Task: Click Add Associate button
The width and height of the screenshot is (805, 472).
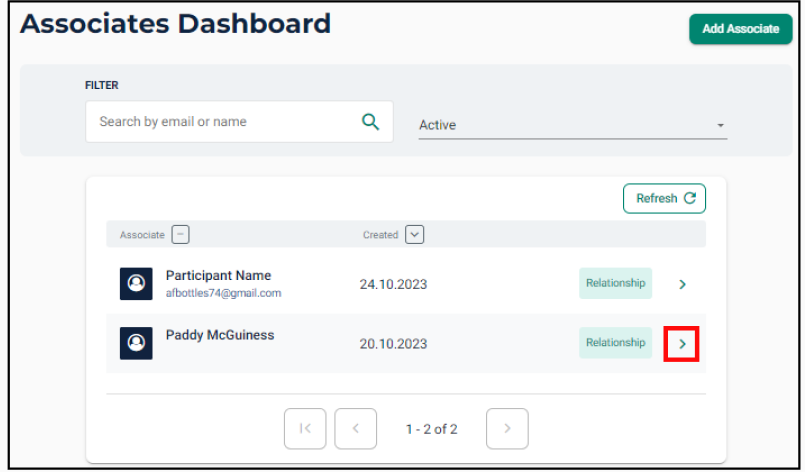Action: point(740,29)
